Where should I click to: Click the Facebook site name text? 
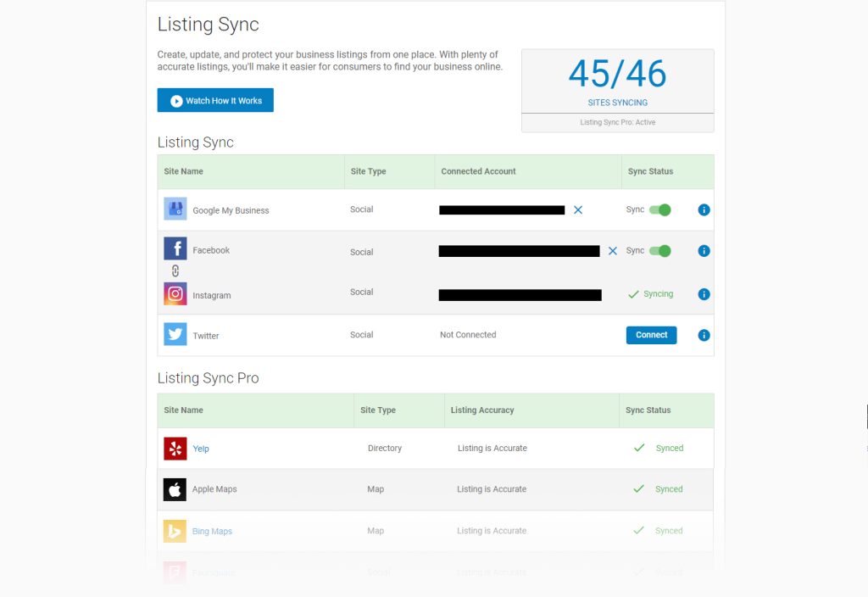[211, 250]
